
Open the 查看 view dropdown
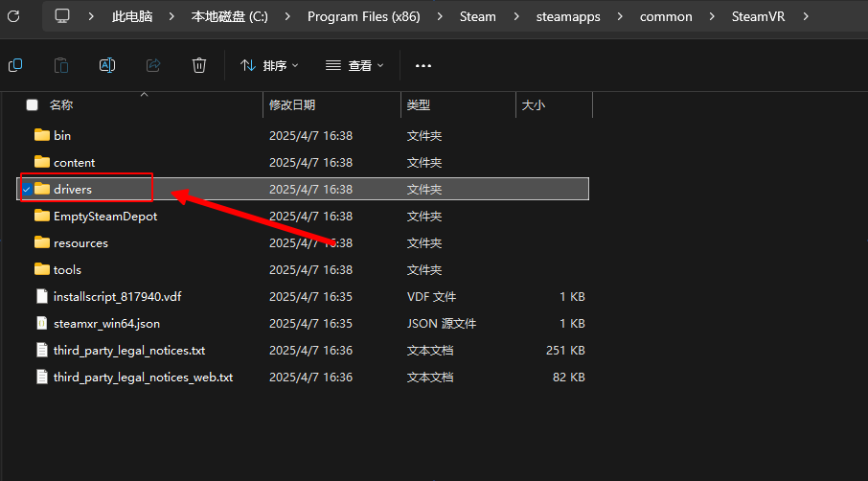(x=354, y=65)
